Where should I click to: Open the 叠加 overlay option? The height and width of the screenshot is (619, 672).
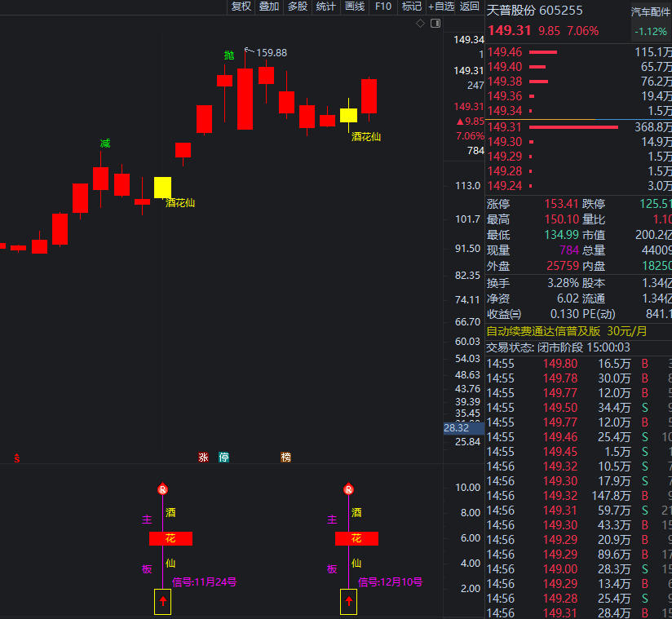269,7
